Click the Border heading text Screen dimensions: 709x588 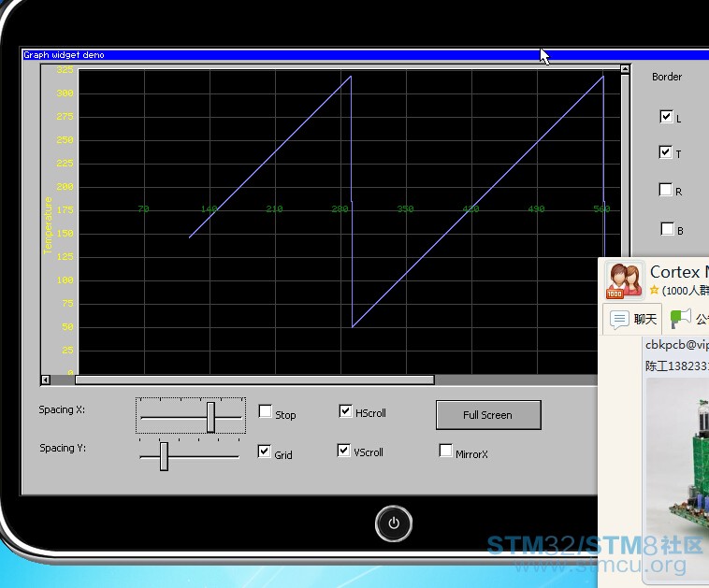(667, 77)
